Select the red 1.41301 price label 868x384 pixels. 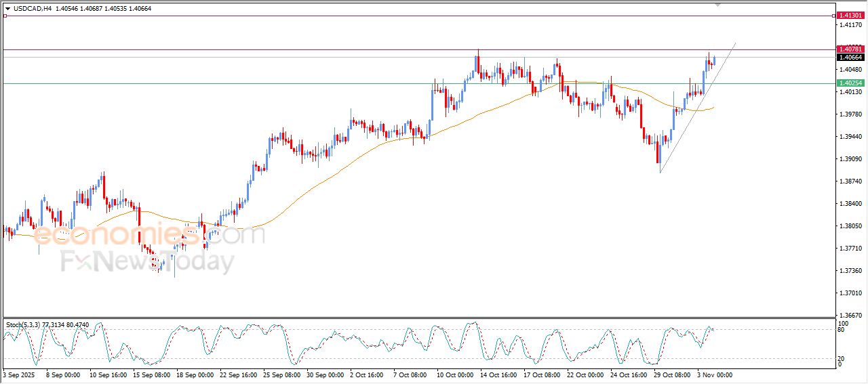point(850,15)
